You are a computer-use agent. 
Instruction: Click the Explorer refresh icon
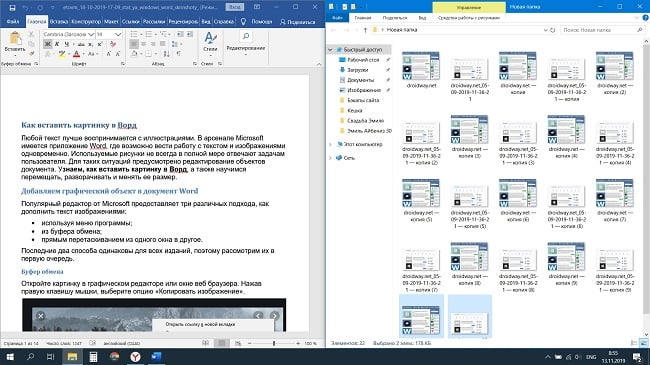(553, 30)
